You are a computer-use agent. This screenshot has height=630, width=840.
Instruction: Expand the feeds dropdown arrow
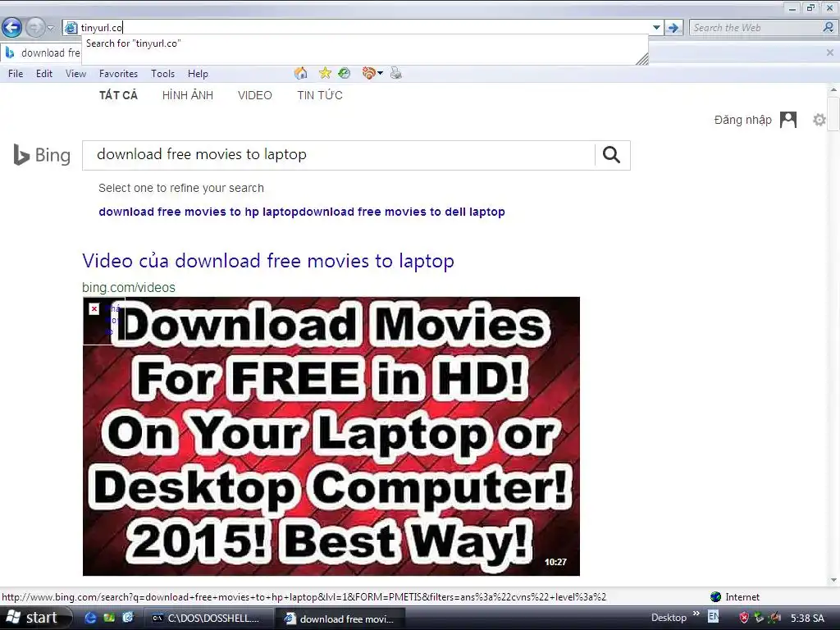(x=381, y=73)
